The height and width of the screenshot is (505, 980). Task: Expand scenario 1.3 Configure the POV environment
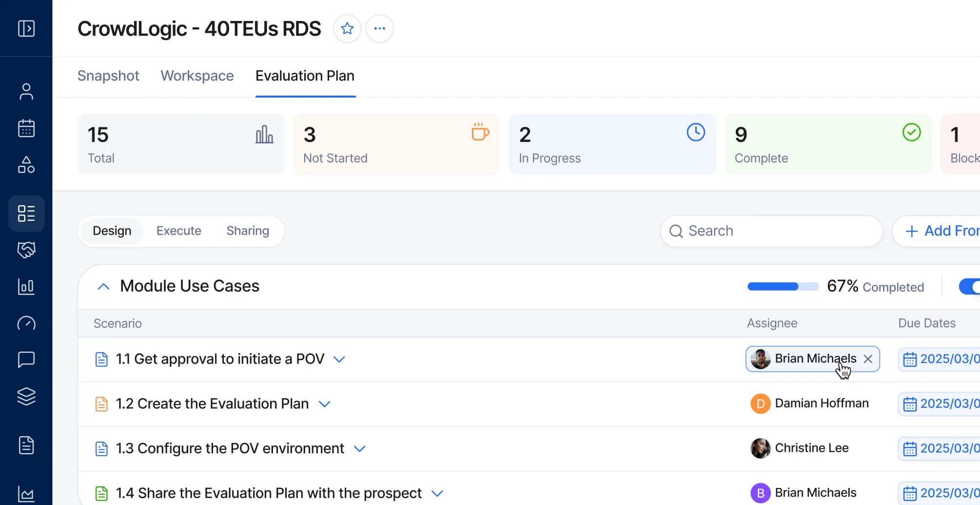360,448
